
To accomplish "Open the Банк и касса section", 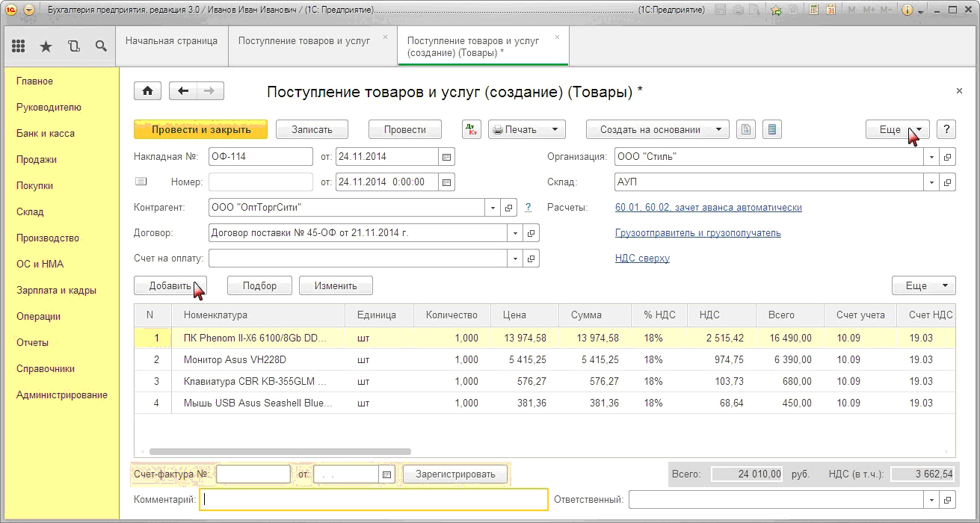I will [45, 133].
